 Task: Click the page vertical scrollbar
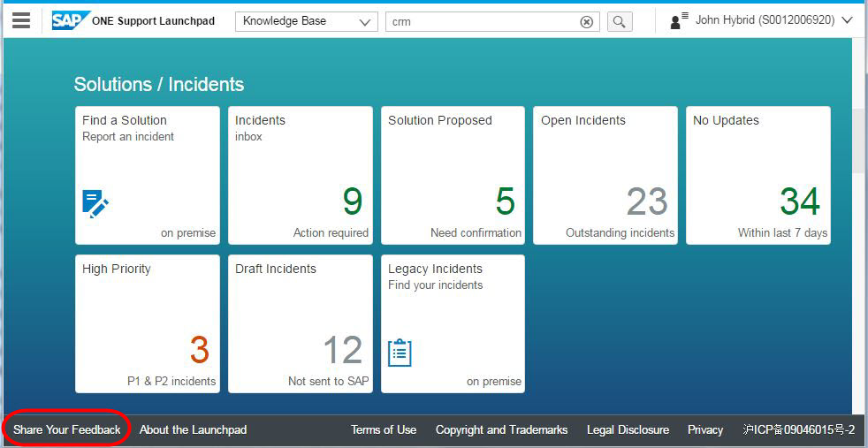(x=859, y=141)
